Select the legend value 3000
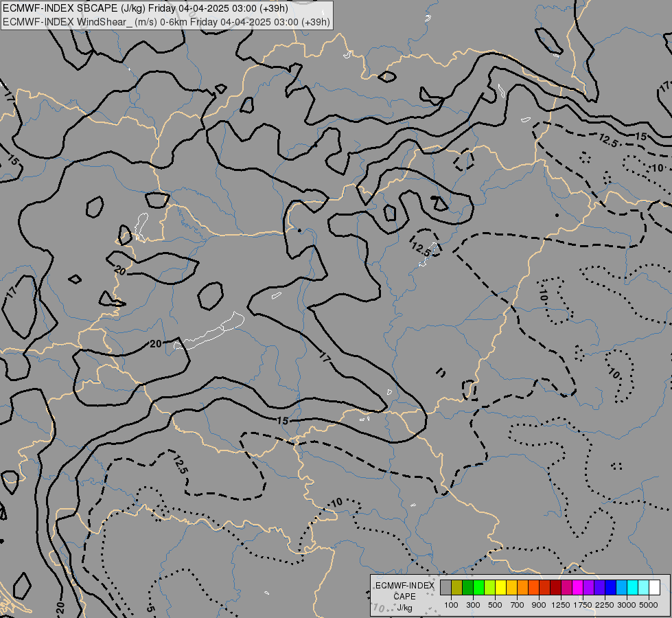Viewport: 672px width, 618px height. 627,605
